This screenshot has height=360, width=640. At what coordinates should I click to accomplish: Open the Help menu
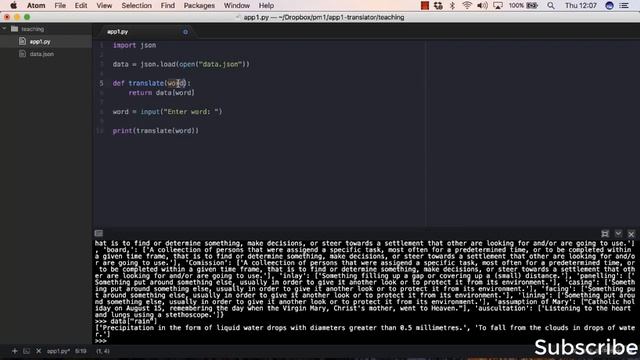pyautogui.click(x=266, y=6)
